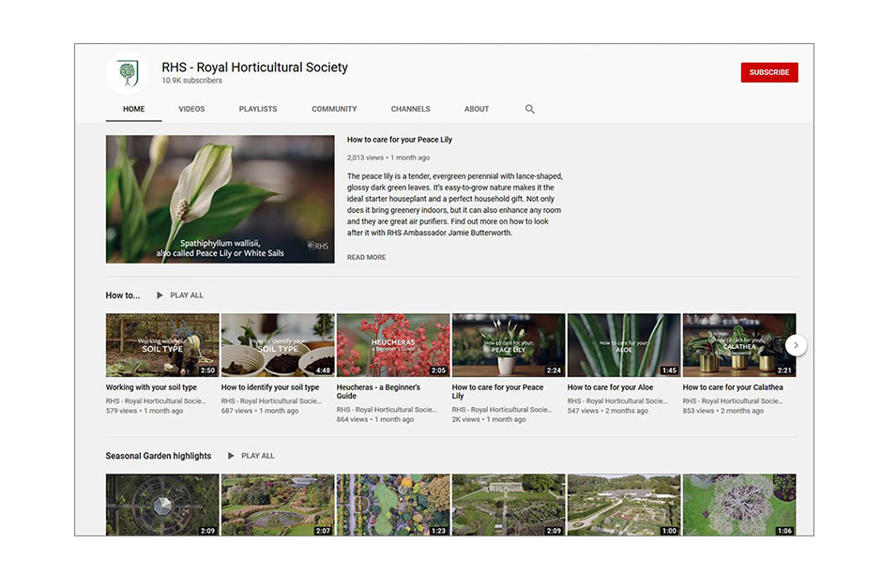Image resolution: width=882 pixels, height=588 pixels.
Task: Open the How to care for your Calathea thumbnail
Action: 738,345
